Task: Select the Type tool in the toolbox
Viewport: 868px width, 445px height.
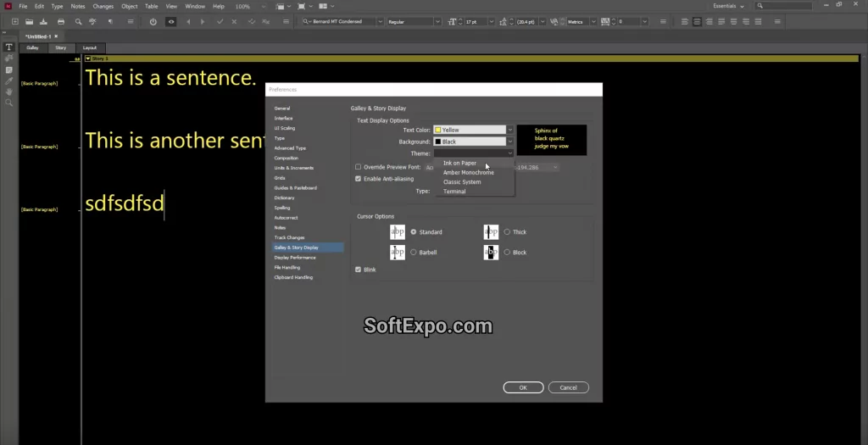Action: [9, 47]
